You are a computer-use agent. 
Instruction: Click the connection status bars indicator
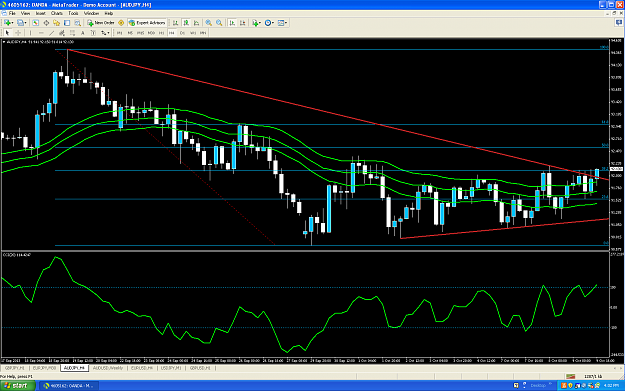(x=571, y=376)
